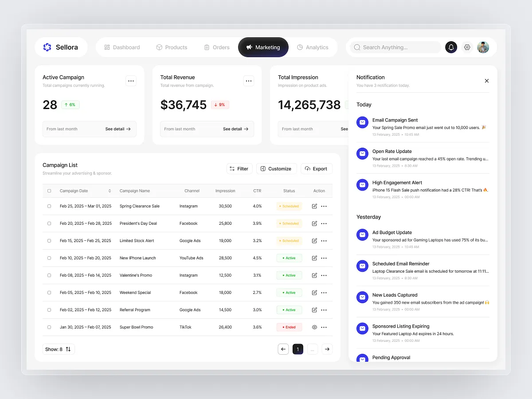This screenshot has width=532, height=399.
Task: Open the three-dot menu on Total Revenue card
Action: pos(249,80)
